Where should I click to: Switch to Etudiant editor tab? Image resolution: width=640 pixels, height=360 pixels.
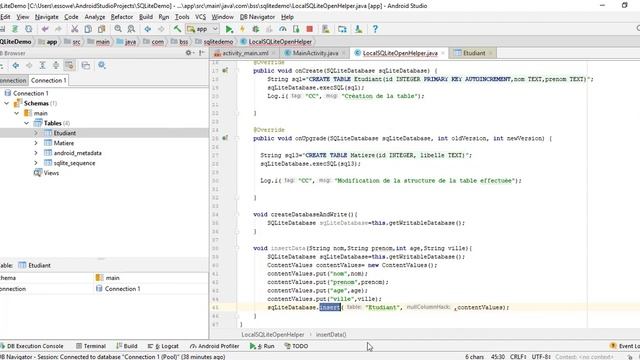pos(473,53)
